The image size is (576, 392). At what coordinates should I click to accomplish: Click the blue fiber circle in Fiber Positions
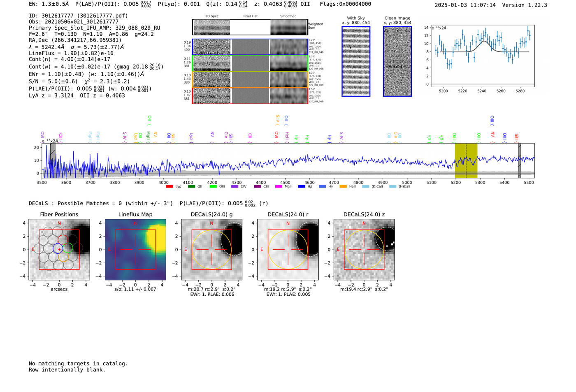58,248
